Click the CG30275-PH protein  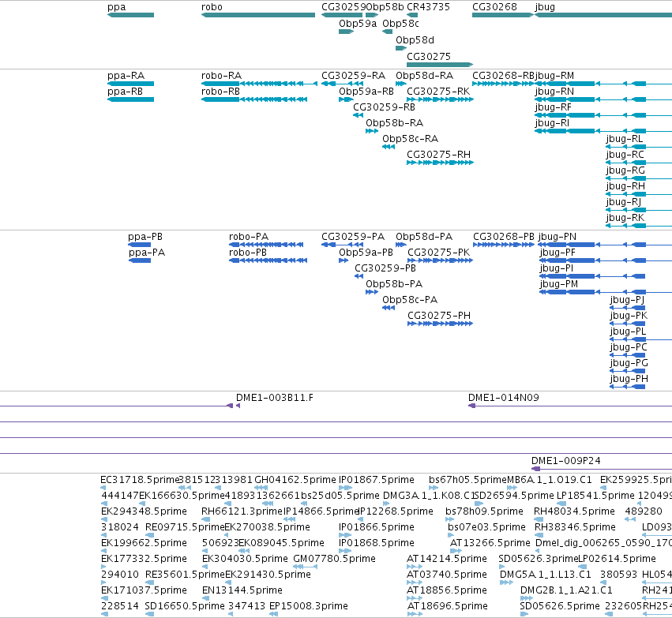[x=440, y=324]
